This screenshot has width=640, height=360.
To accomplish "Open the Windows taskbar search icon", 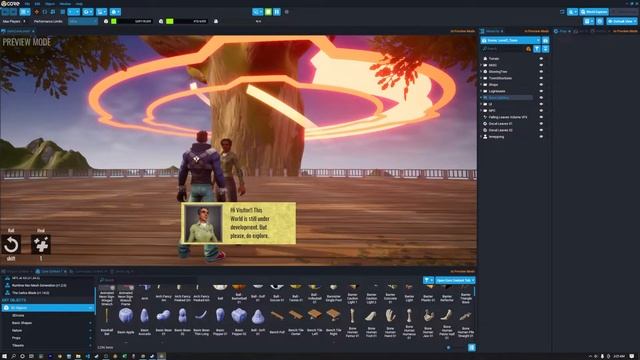I will pos(13,356).
